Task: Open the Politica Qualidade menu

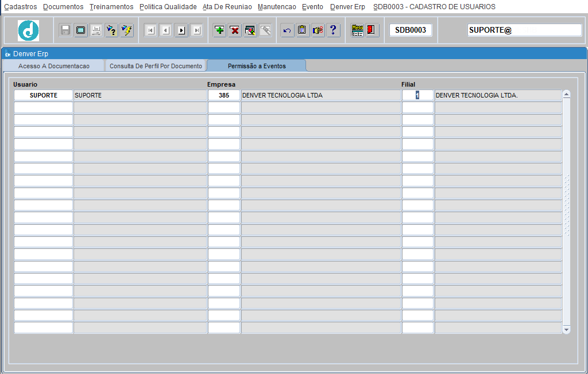Action: (x=168, y=7)
